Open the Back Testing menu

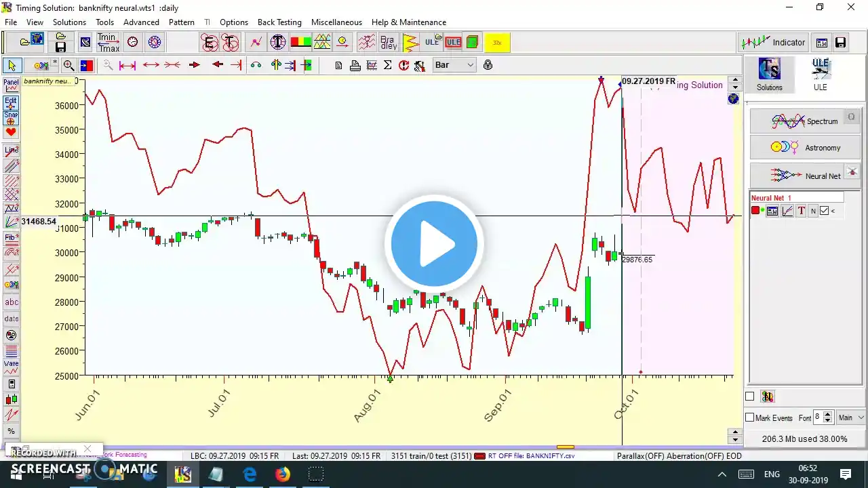click(279, 22)
